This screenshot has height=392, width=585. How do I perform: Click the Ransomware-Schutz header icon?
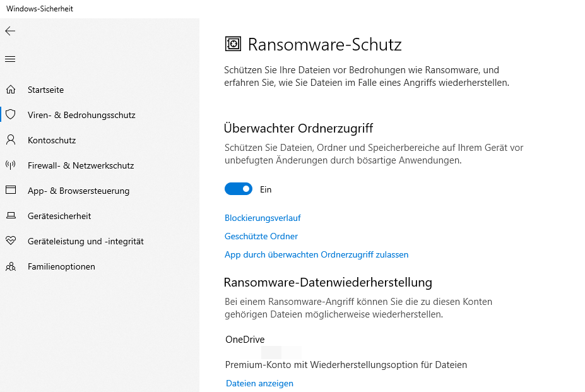233,44
